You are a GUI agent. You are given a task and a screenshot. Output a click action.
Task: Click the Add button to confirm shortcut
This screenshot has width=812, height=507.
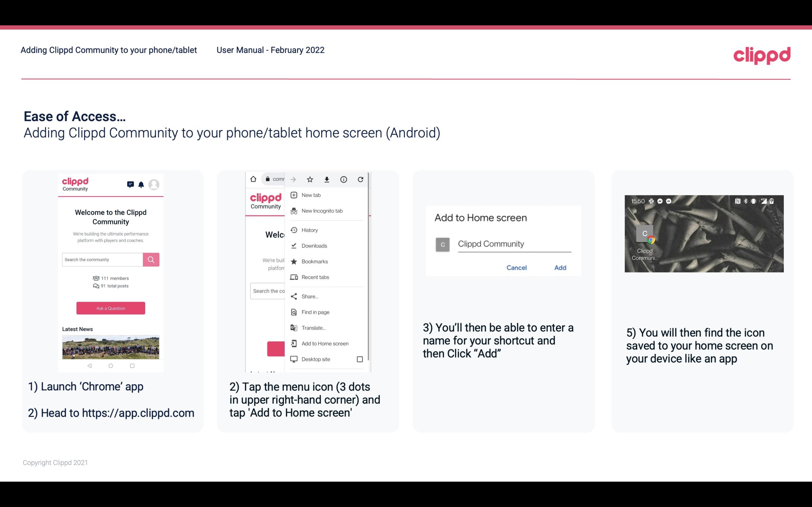click(559, 267)
